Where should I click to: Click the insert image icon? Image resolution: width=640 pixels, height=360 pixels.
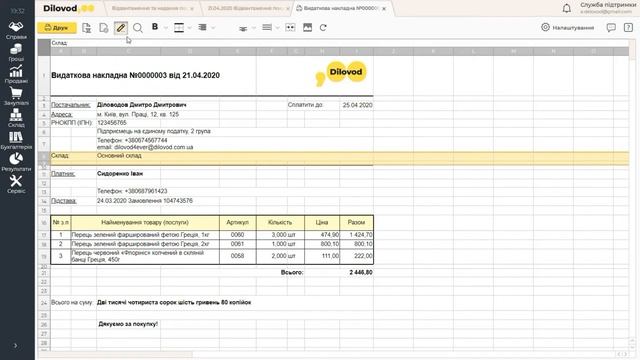click(307, 27)
